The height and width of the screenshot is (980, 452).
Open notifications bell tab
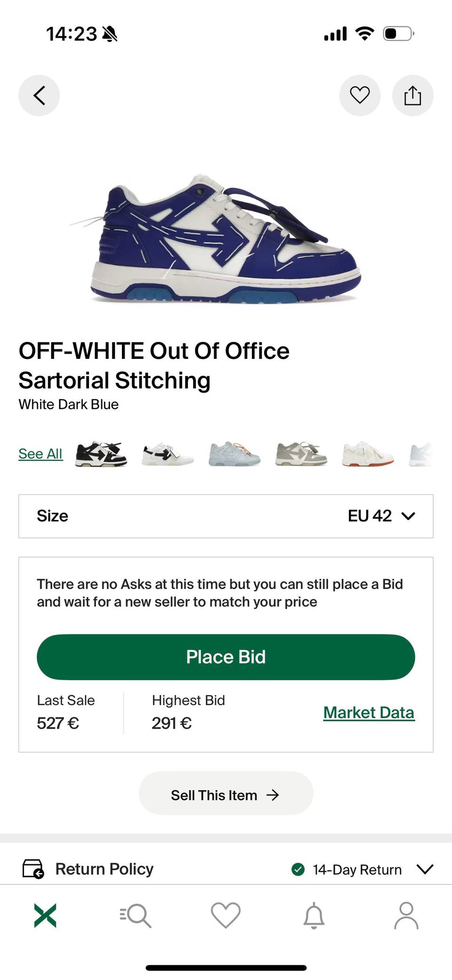314,915
